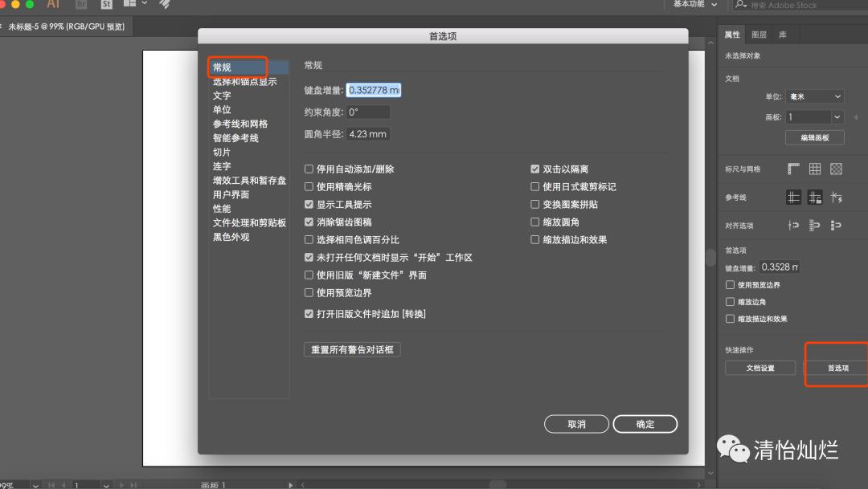Click the lock guides icon under 参考线
The width and height of the screenshot is (868, 489).
(814, 198)
